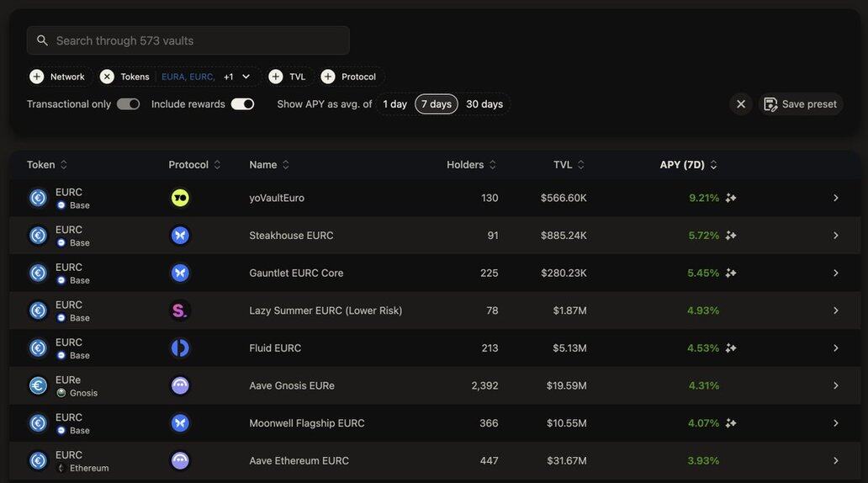Select 7 days APY average
Image resolution: width=868 pixels, height=483 pixels.
pyautogui.click(x=437, y=104)
